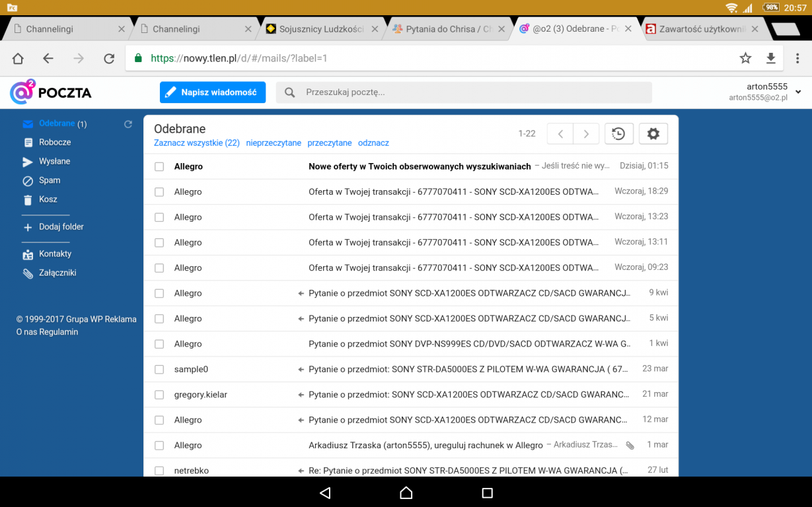Viewport: 812px width, 507px height.
Task: Close the Zawartość użytkownika tab
Action: tap(755, 29)
